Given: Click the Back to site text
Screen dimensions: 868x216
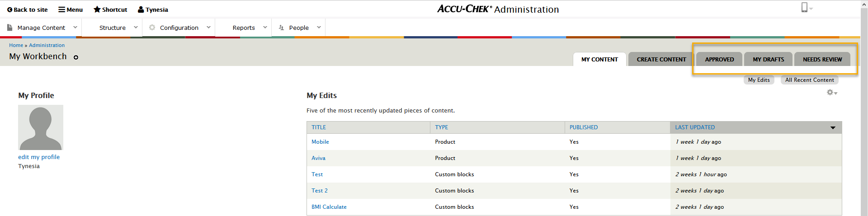Looking at the screenshot, I should tap(31, 9).
